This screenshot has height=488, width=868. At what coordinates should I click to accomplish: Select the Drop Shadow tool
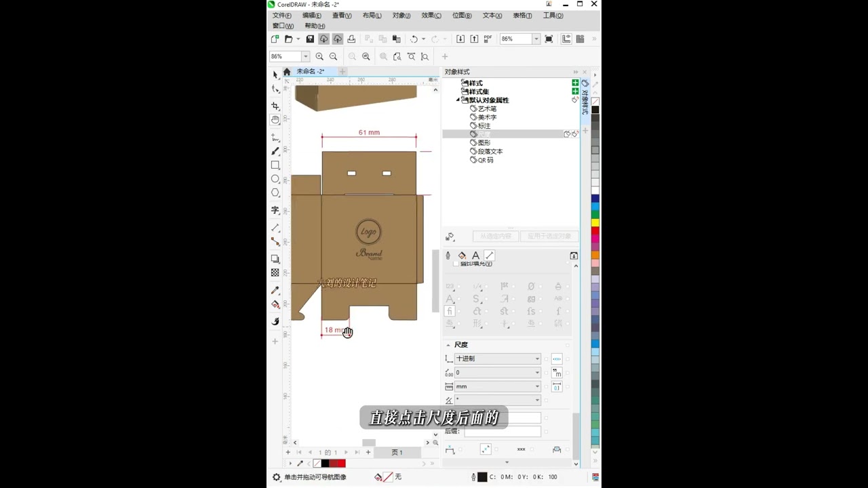click(x=275, y=259)
